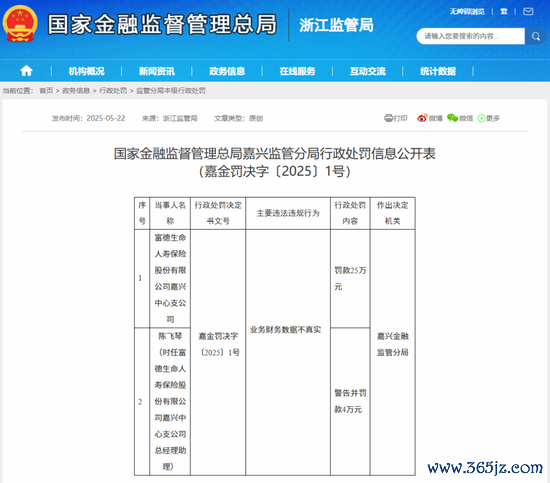The width and height of the screenshot is (550, 483).
Task: Click 首页 in the breadcrumb
Action: point(46,91)
